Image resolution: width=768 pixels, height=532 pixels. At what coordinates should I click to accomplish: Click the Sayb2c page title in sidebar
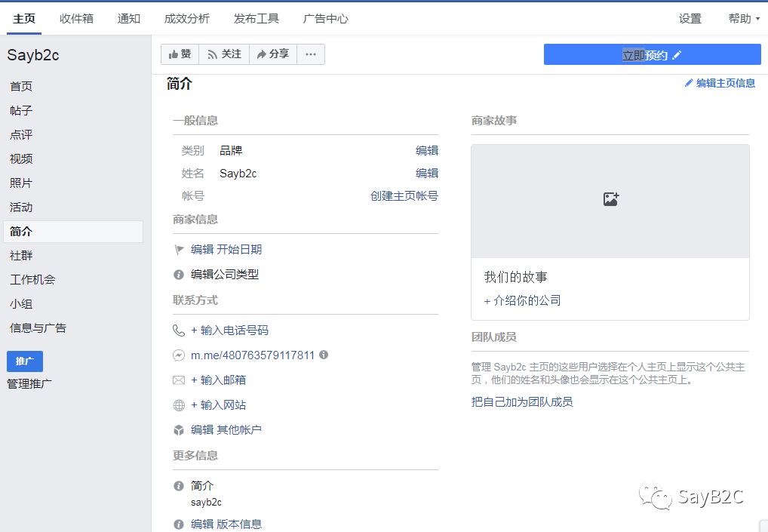point(32,55)
